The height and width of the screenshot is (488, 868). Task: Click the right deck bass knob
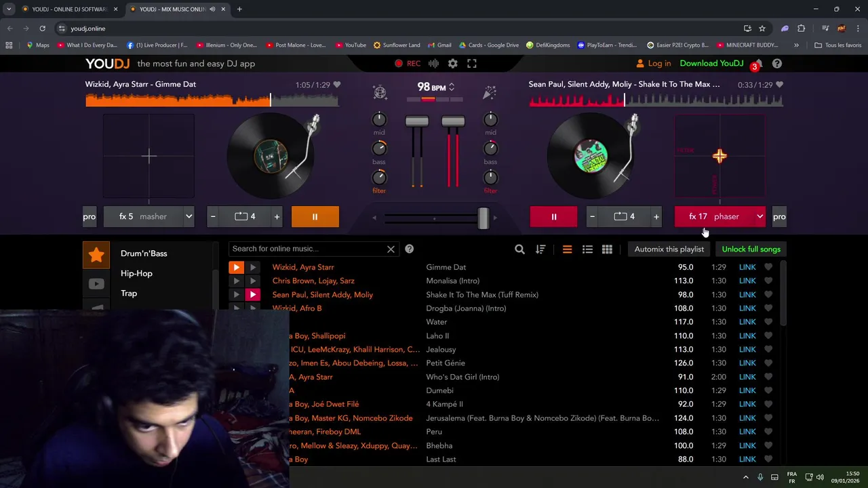(490, 148)
